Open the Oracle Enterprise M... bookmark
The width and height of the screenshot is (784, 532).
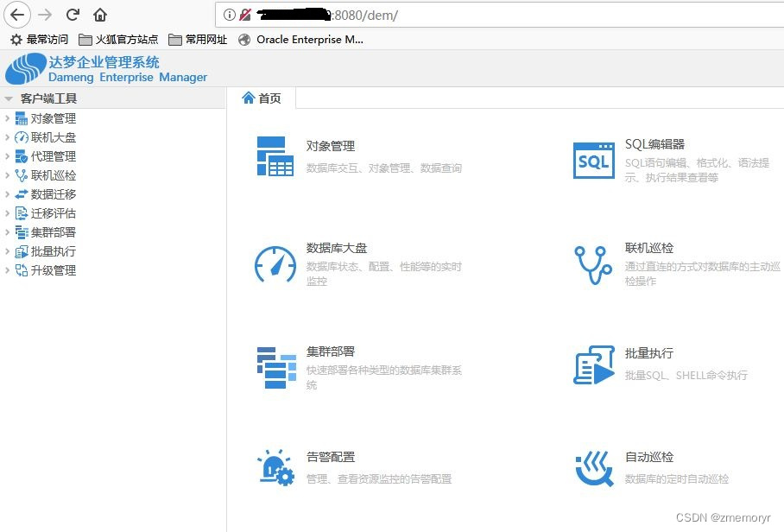coord(301,40)
